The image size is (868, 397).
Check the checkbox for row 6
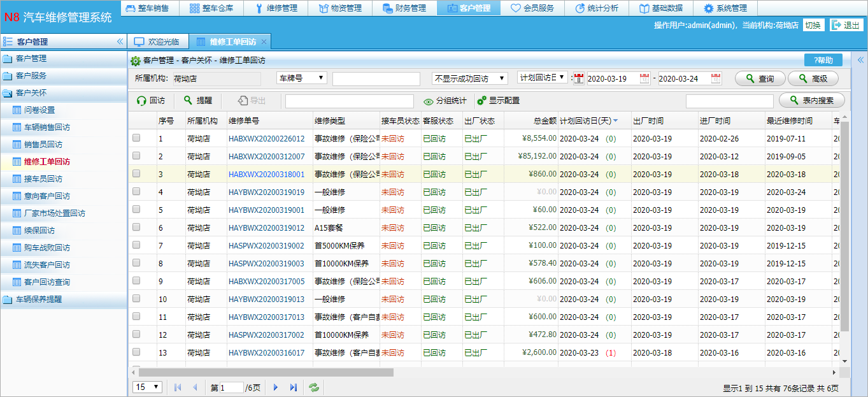(x=136, y=227)
